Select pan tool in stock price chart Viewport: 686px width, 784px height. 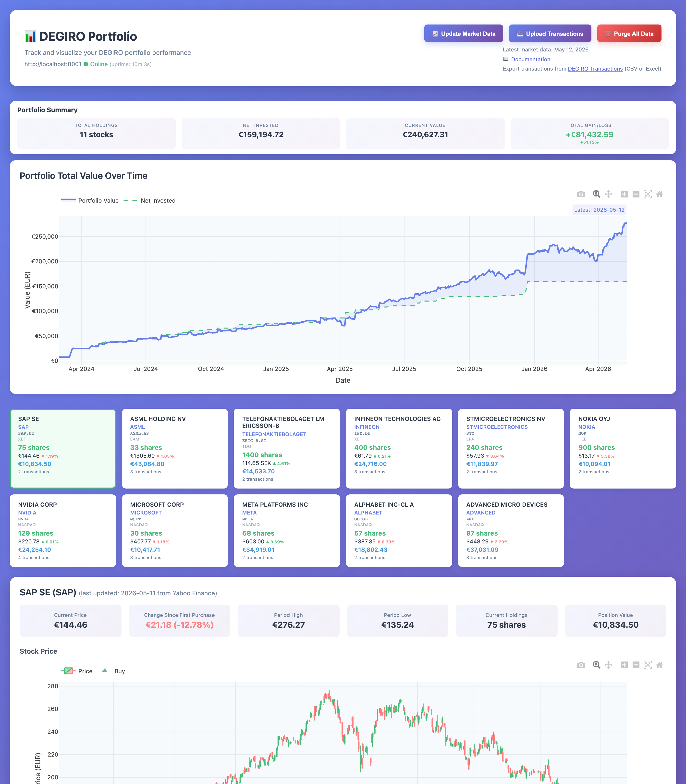pyautogui.click(x=608, y=665)
